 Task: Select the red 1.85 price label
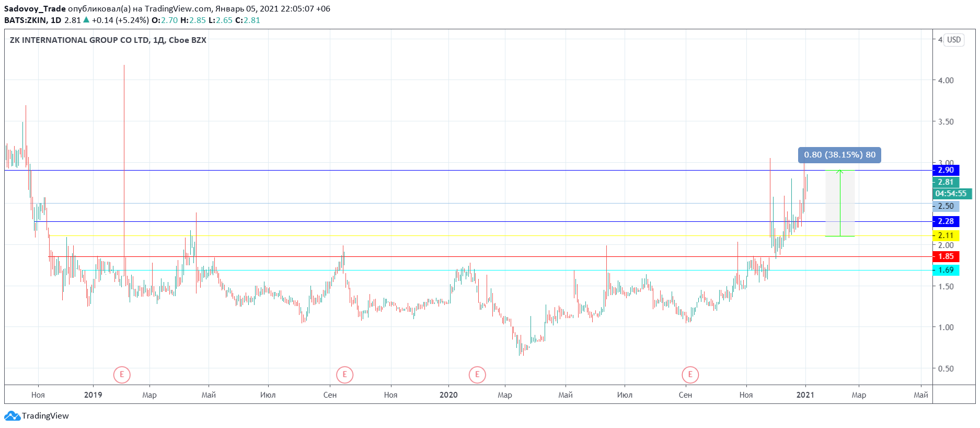coord(946,256)
